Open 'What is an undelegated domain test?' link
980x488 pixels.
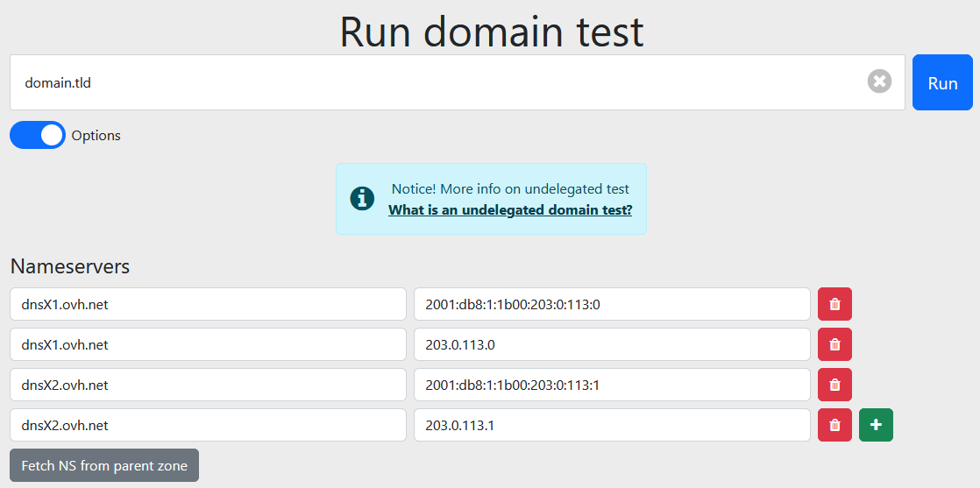(510, 210)
